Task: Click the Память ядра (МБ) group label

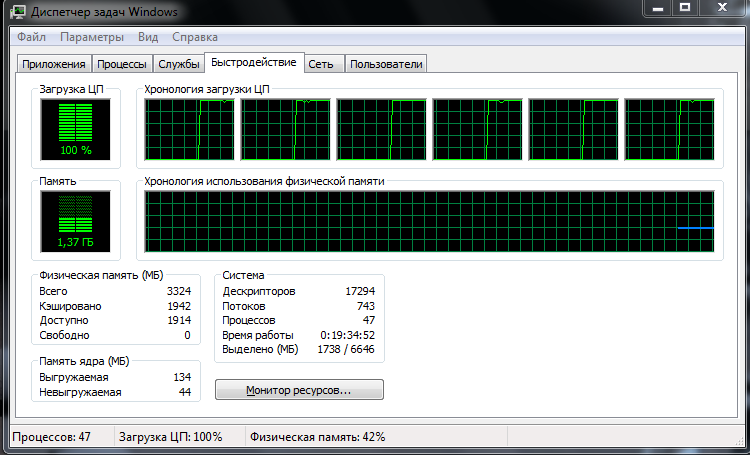Action: (x=84, y=361)
